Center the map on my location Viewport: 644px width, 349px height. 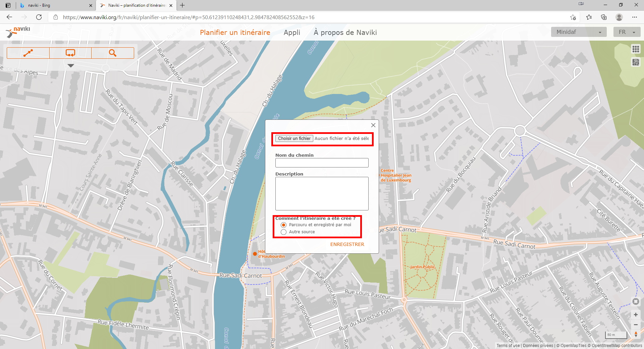tap(636, 301)
